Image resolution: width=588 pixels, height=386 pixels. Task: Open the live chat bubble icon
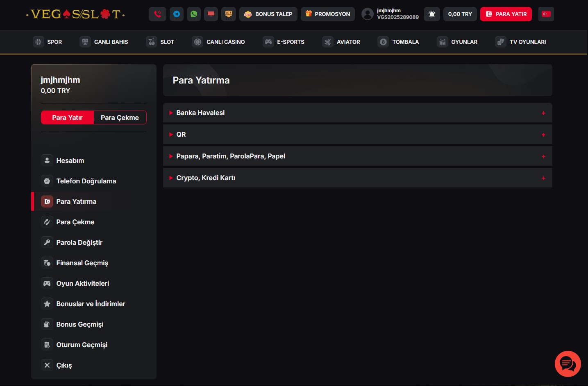568,363
